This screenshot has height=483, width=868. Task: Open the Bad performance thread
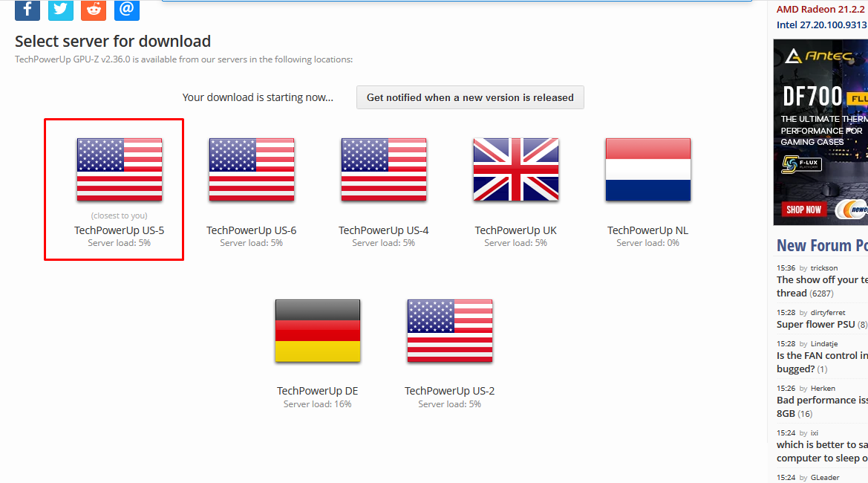click(822, 406)
